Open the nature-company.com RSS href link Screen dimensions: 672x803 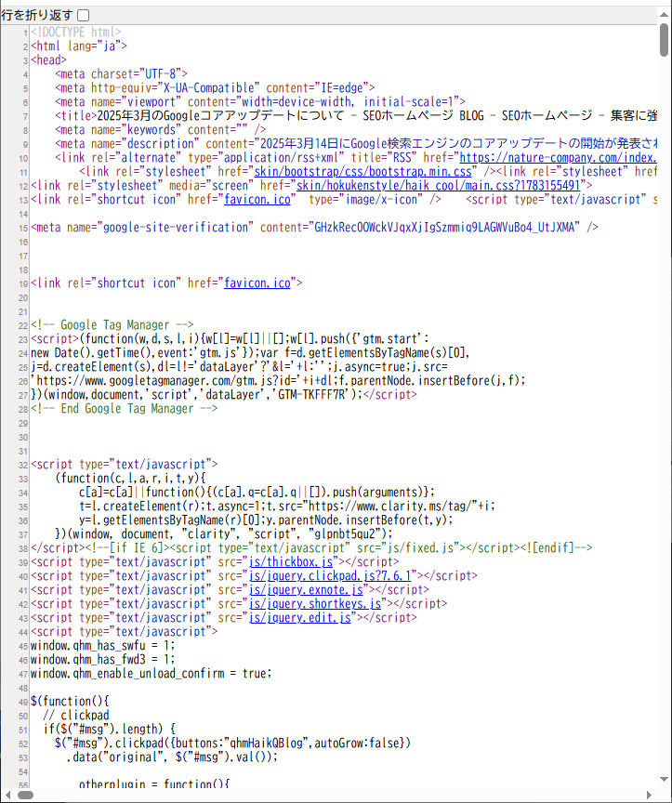click(x=559, y=158)
